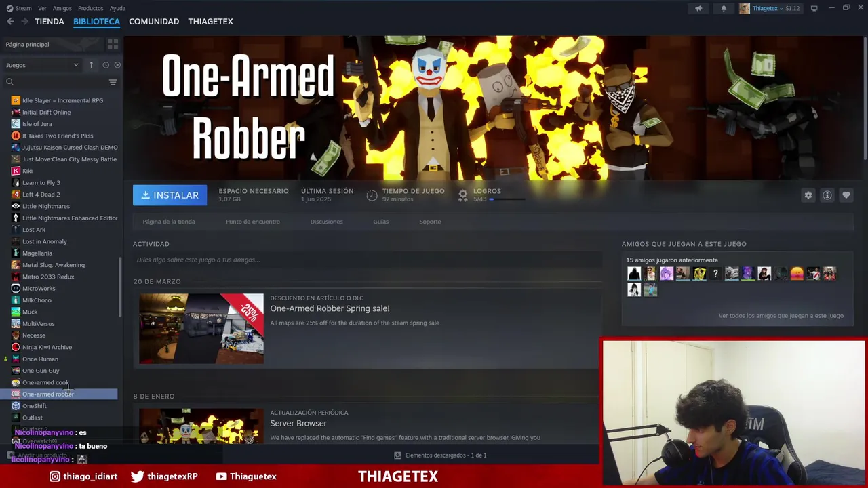Open the notifications bell
868x488 pixels.
tap(724, 8)
